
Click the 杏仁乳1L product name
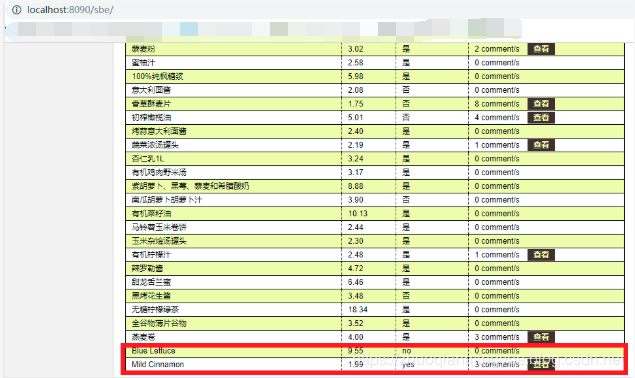(148, 158)
